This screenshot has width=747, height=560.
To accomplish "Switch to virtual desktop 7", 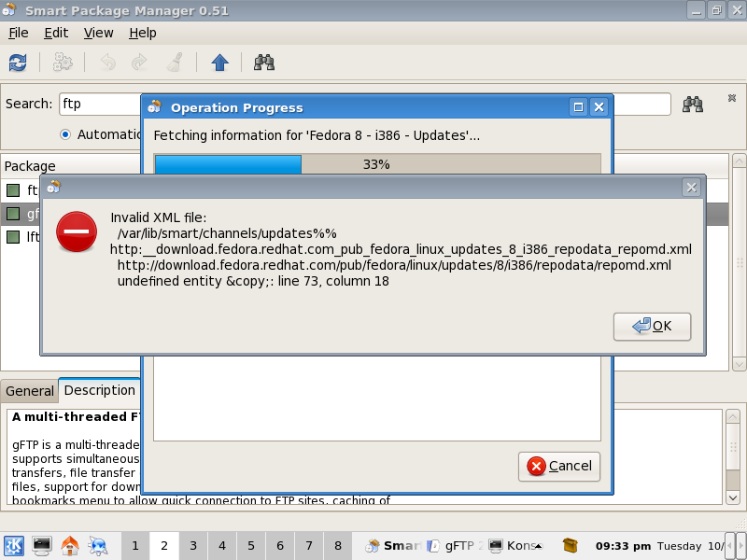I will 309,546.
